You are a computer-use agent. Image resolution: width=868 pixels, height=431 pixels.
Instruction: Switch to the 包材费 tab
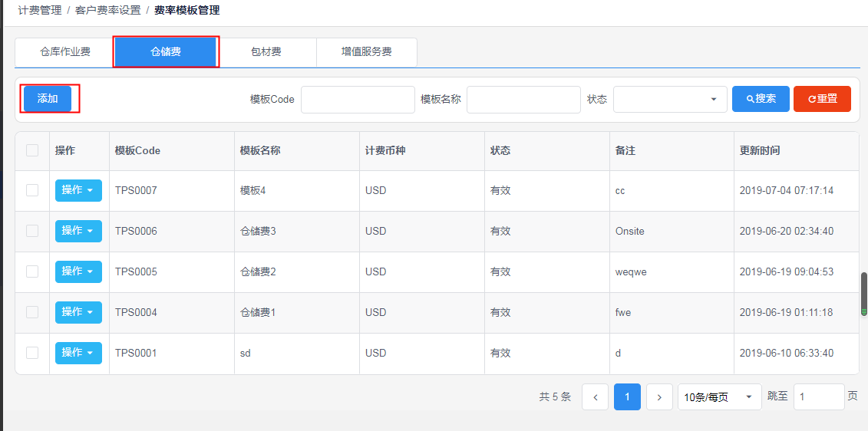266,52
